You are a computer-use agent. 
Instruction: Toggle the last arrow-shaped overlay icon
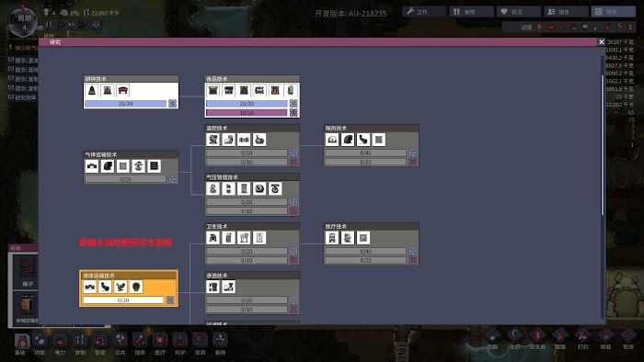(x=630, y=27)
